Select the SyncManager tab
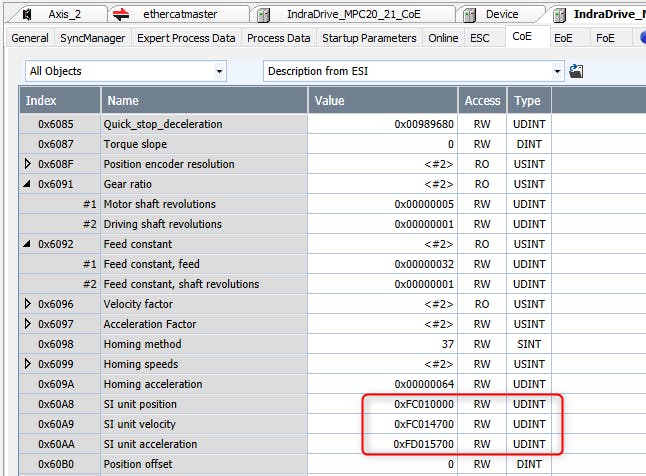Image resolution: width=646 pixels, height=476 pixels. (92, 38)
